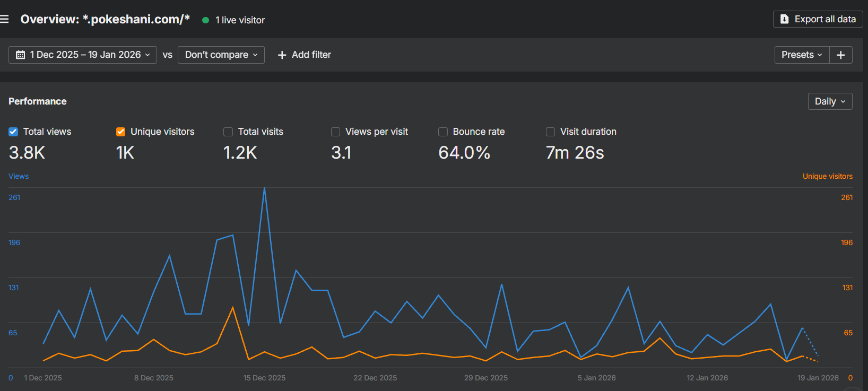Click the blue views peak near 15 Dec 2025
This screenshot has height=391, width=868.
(264, 188)
